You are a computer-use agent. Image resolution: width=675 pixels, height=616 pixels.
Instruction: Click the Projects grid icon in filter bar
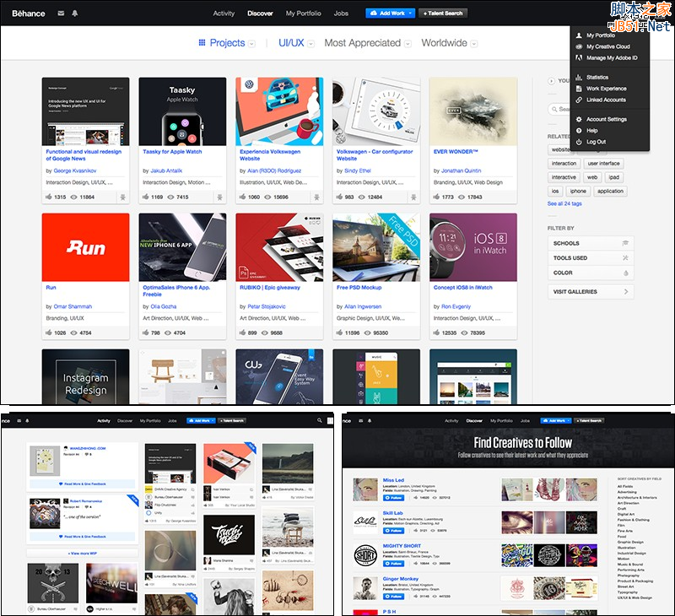(202, 43)
